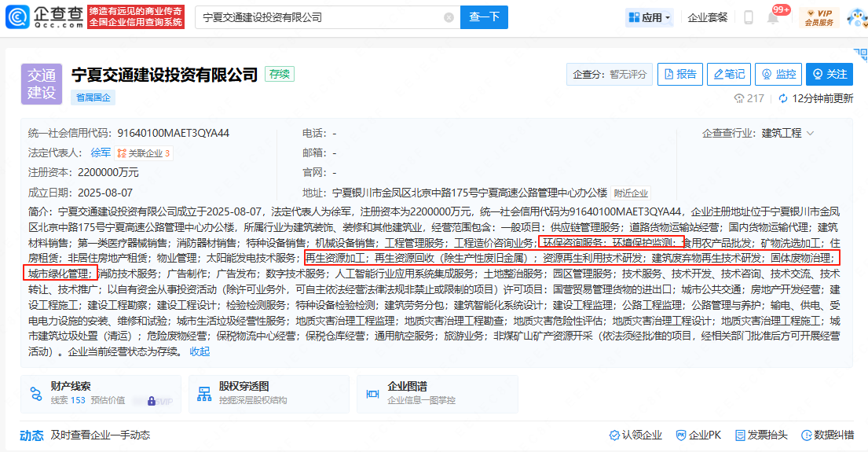Click the 省属国企 tag
The width and height of the screenshot is (868, 452).
(x=93, y=97)
